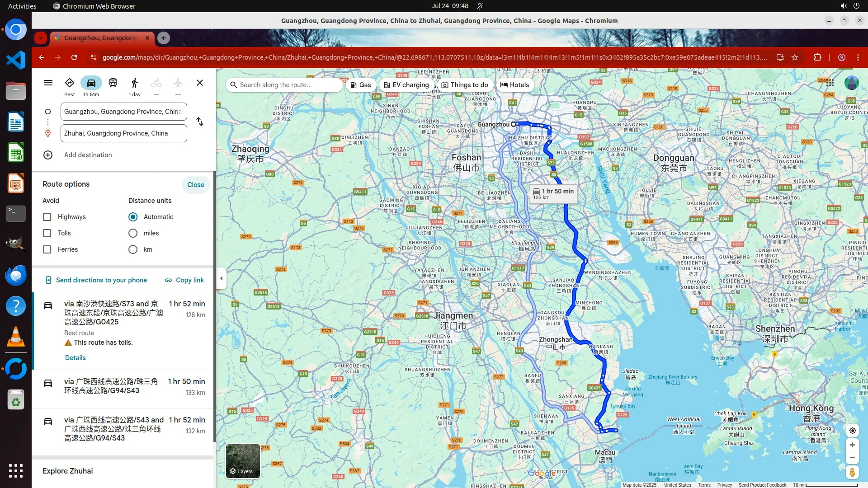Enable the avoid Highways checkbox
Image resolution: width=868 pixels, height=488 pixels.
pyautogui.click(x=47, y=217)
